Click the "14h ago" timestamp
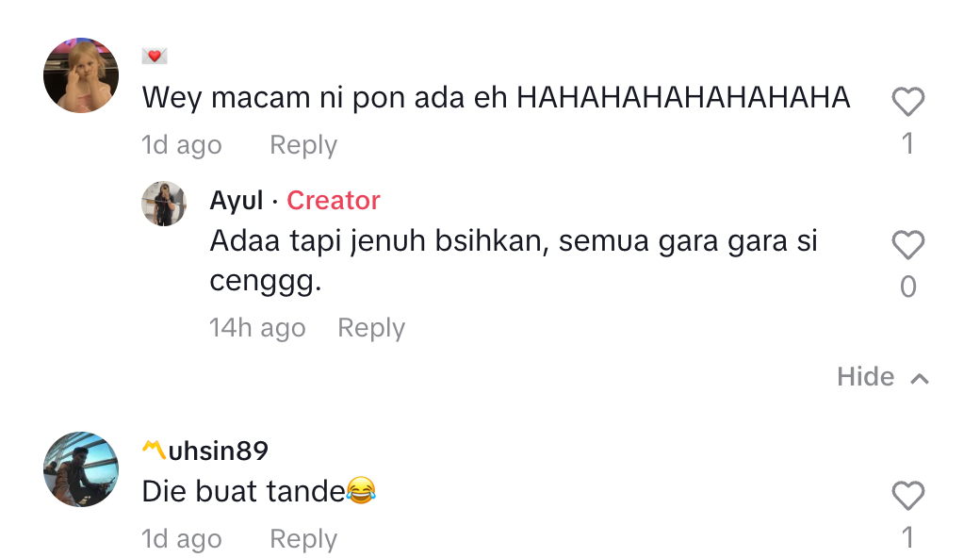This screenshot has width=980, height=558. pyautogui.click(x=257, y=328)
